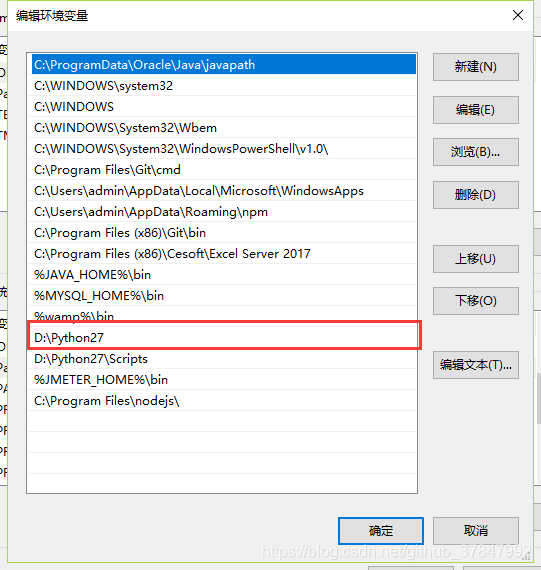Screen dimensions: 541x570
Task: Cancel dialog with 取消 button
Action: pyautogui.click(x=476, y=531)
